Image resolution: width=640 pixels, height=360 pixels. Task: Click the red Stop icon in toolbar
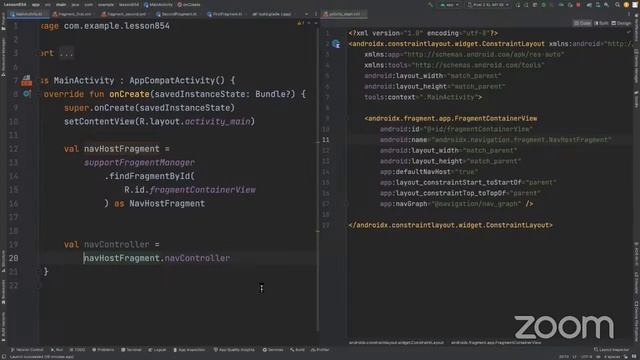578,5
